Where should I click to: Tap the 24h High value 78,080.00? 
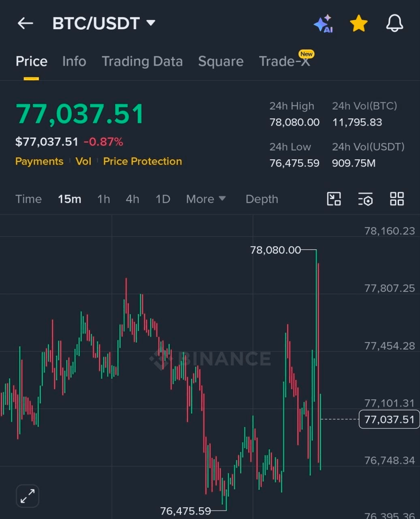(294, 122)
